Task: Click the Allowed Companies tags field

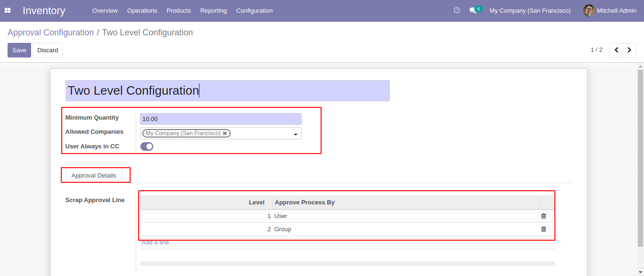Action: [221, 133]
